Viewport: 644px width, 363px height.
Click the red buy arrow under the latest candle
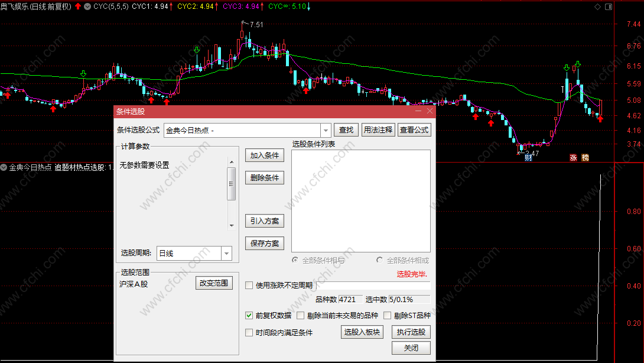pyautogui.click(x=600, y=119)
